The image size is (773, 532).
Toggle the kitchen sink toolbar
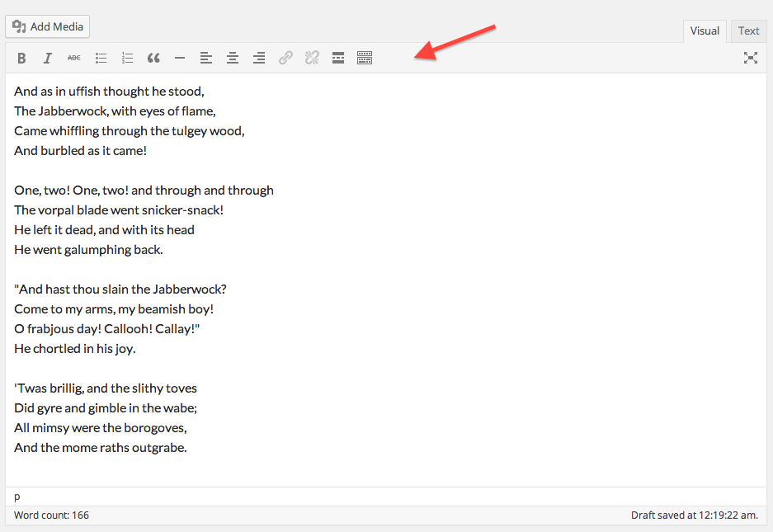(365, 59)
